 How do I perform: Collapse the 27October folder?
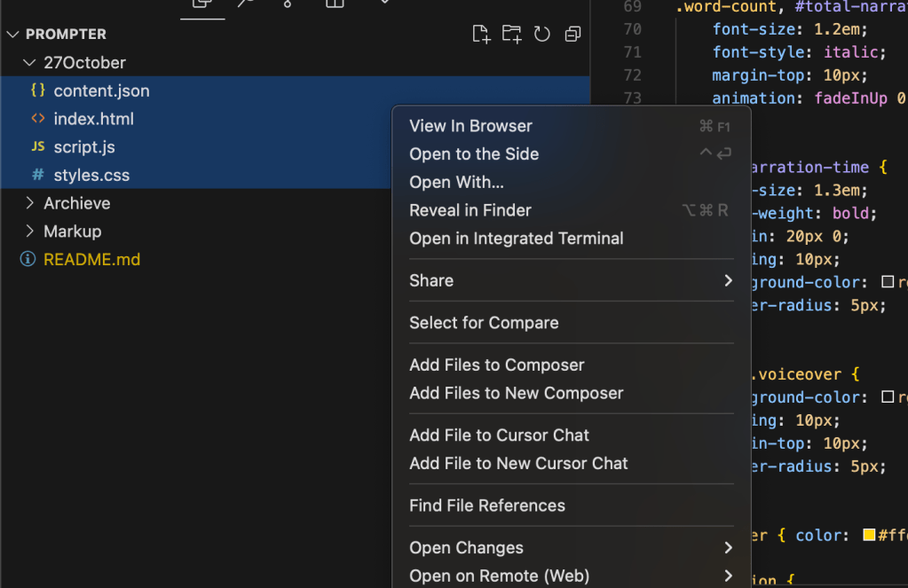click(29, 62)
